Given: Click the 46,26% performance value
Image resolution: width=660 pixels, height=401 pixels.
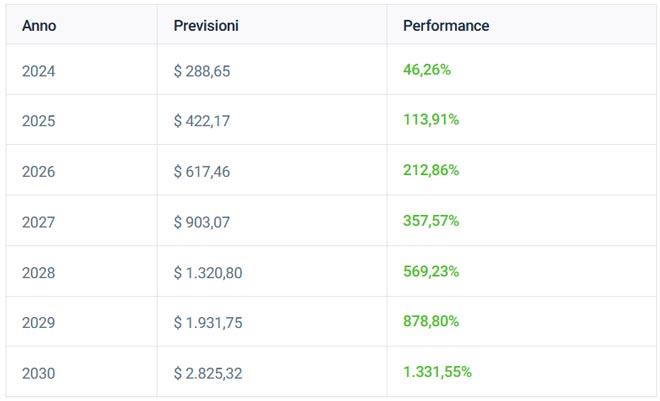Looking at the screenshot, I should (x=427, y=70).
